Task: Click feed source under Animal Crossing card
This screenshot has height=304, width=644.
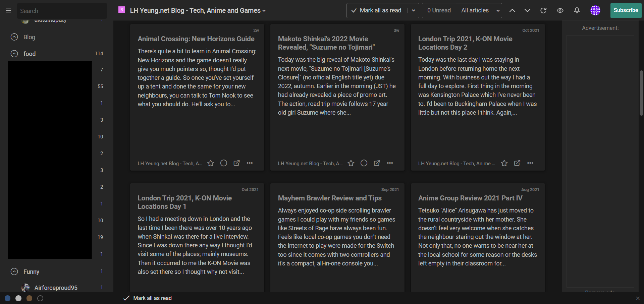Action: [170, 164]
